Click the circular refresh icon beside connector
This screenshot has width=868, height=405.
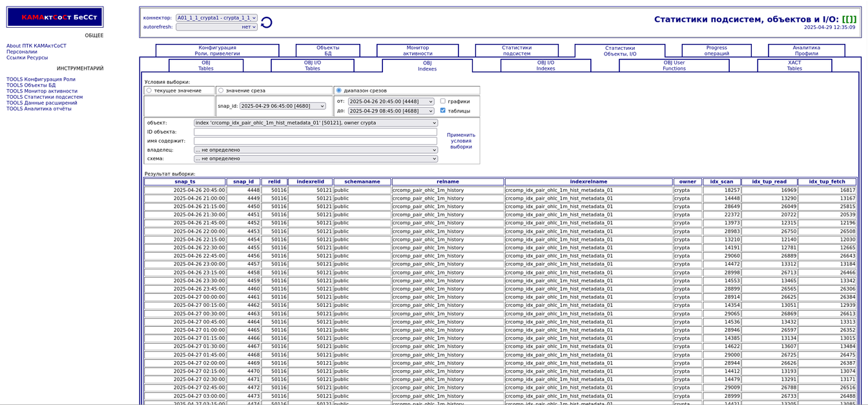266,23
